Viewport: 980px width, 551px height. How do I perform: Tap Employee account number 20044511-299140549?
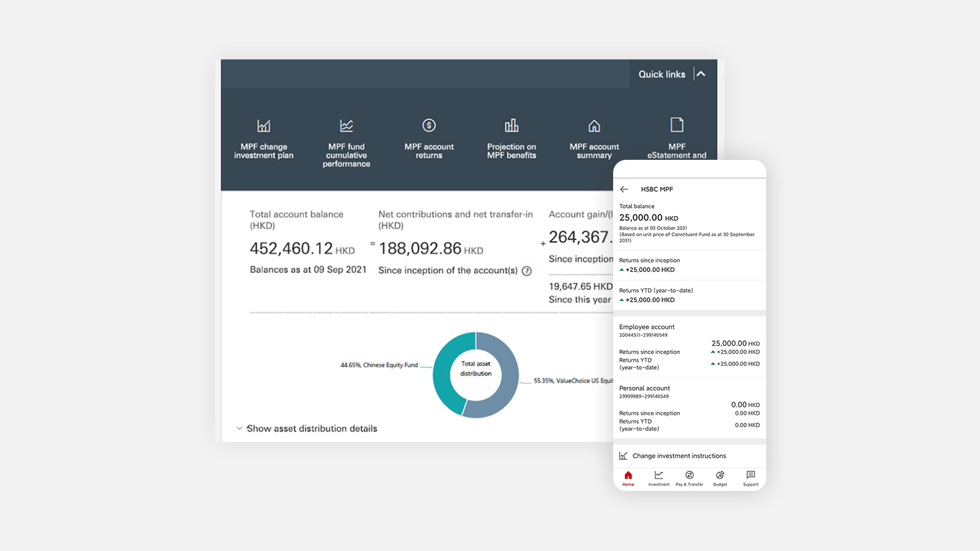click(x=643, y=335)
